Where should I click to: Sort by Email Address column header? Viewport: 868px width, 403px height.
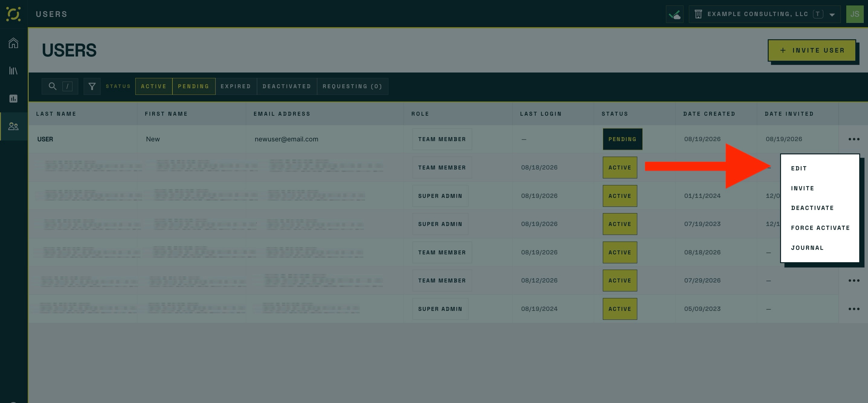[282, 114]
